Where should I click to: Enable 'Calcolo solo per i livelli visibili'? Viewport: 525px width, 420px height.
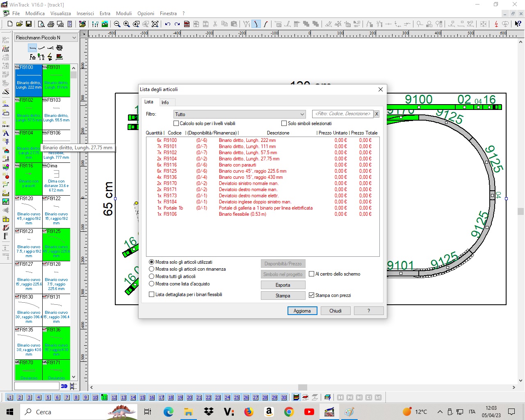[176, 123]
